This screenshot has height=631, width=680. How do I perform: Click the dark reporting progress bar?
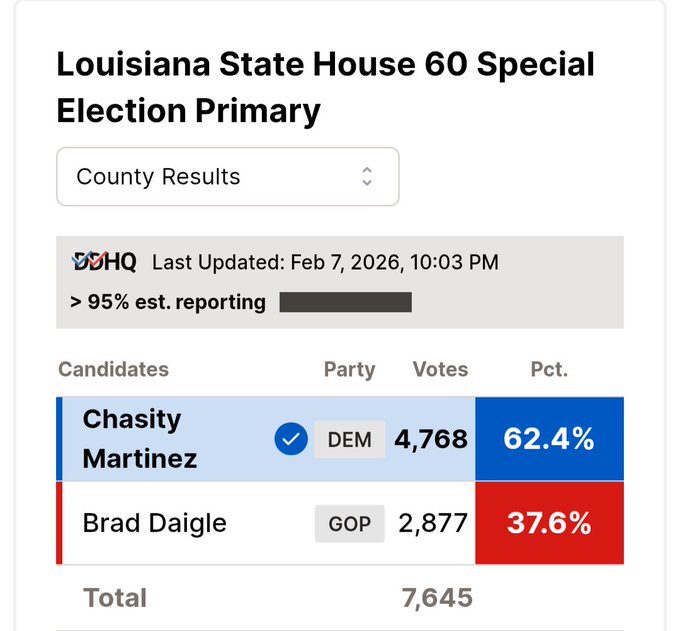345,302
